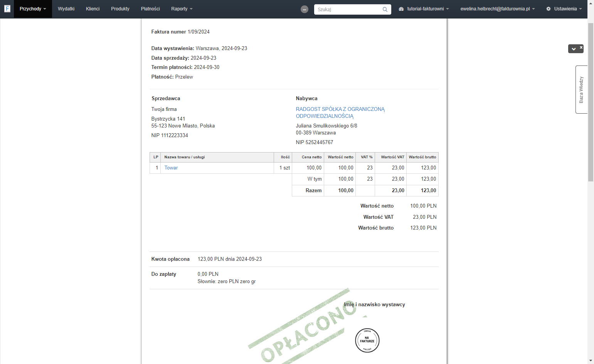Click the 'Termin płatności' 2024-09-30 line
This screenshot has height=364, width=594.
[185, 67]
